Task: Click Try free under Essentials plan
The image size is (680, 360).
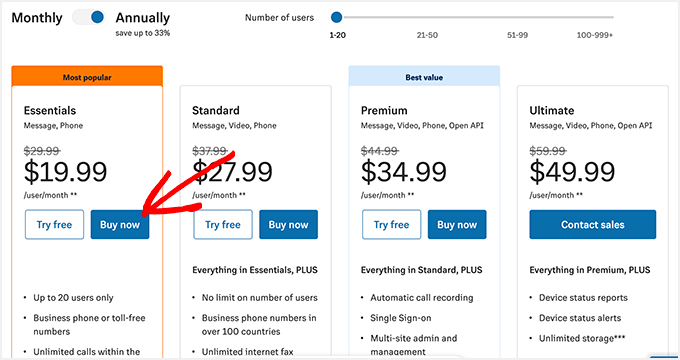Action: pos(54,225)
